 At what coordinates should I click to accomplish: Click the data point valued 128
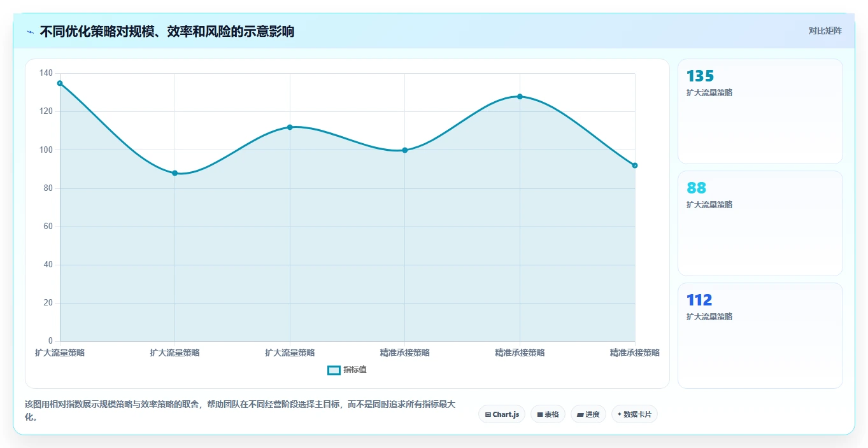click(520, 97)
